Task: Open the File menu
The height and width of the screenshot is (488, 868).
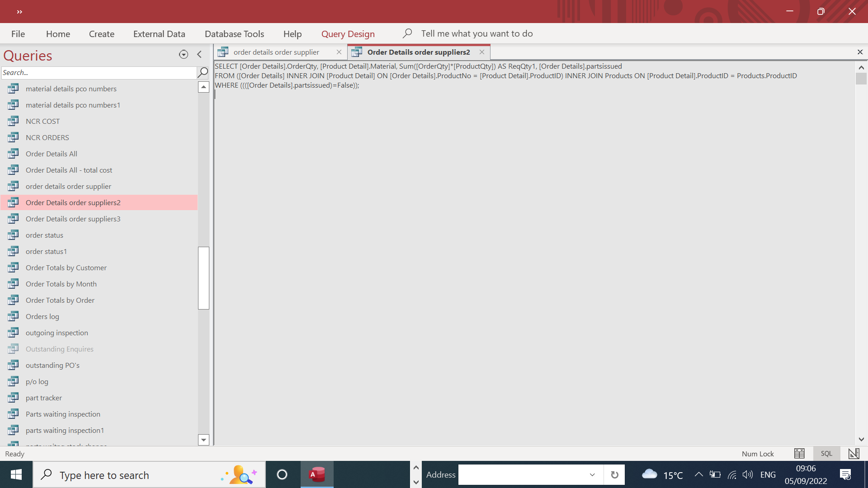Action: click(18, 34)
